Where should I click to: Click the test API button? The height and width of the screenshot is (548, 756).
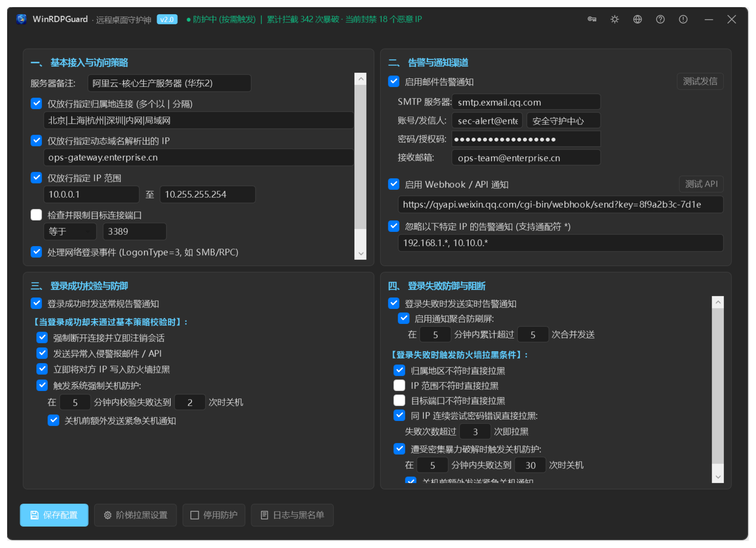tap(701, 184)
